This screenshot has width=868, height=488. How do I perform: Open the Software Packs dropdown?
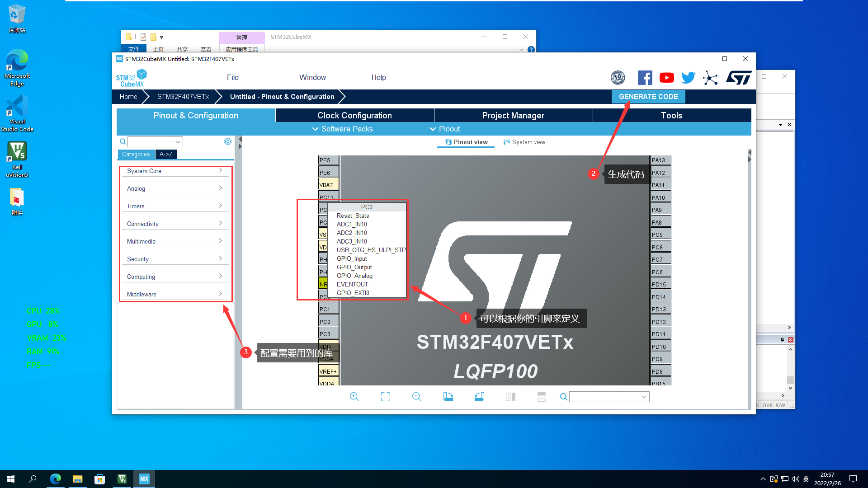click(342, 129)
